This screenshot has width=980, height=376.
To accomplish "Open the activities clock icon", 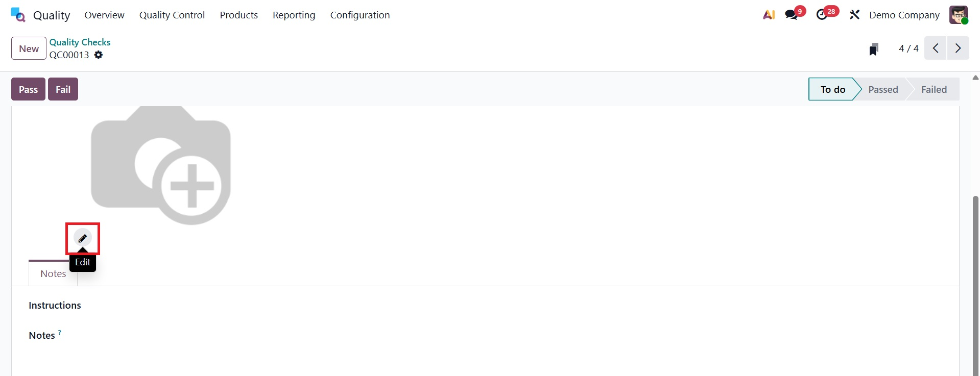I will (822, 15).
